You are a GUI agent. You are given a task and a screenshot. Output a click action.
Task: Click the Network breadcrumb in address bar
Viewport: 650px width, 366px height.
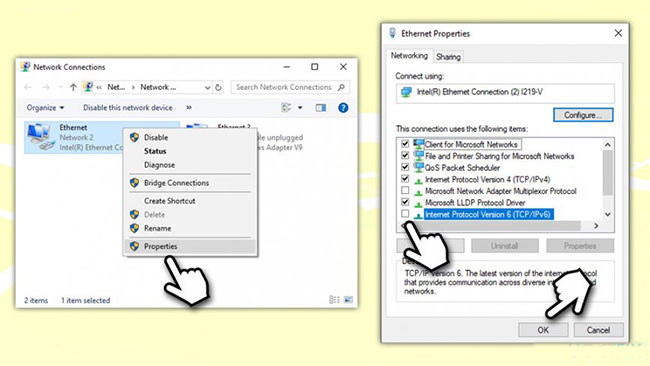(158, 87)
